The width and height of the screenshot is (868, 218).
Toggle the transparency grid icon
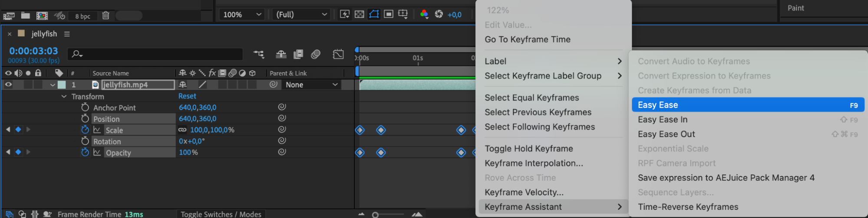[x=359, y=14]
